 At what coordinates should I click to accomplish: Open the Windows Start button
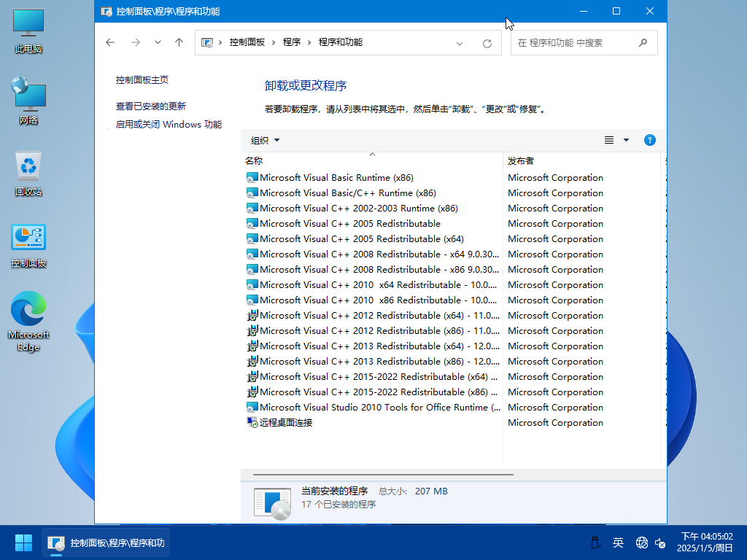pos(23,542)
